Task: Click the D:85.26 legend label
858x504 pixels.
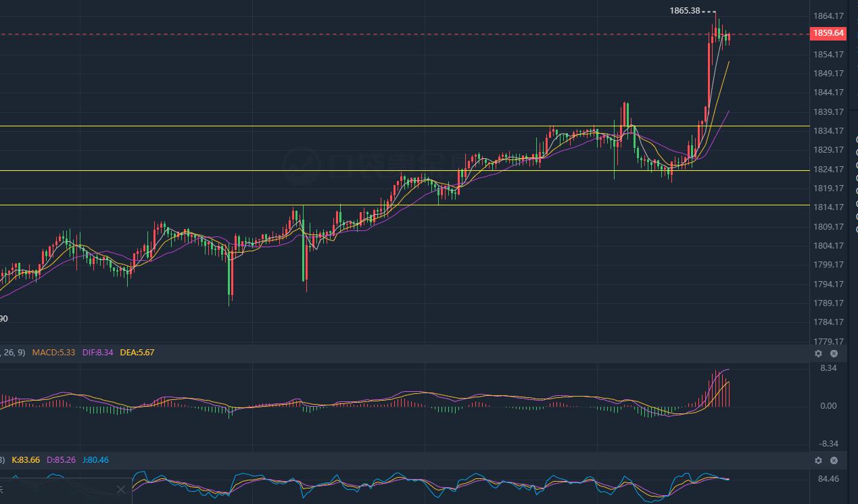Action: pos(62,460)
